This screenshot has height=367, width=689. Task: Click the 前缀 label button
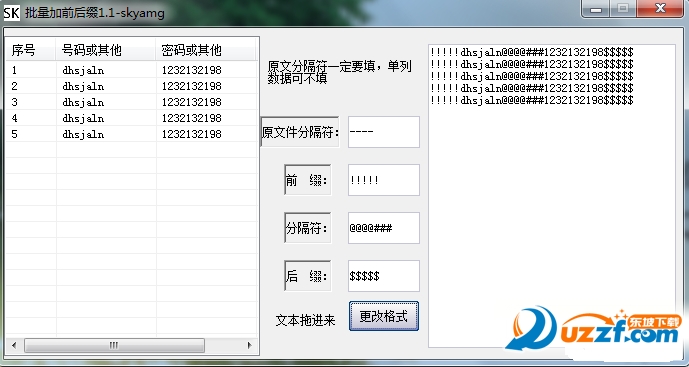pyautogui.click(x=308, y=180)
